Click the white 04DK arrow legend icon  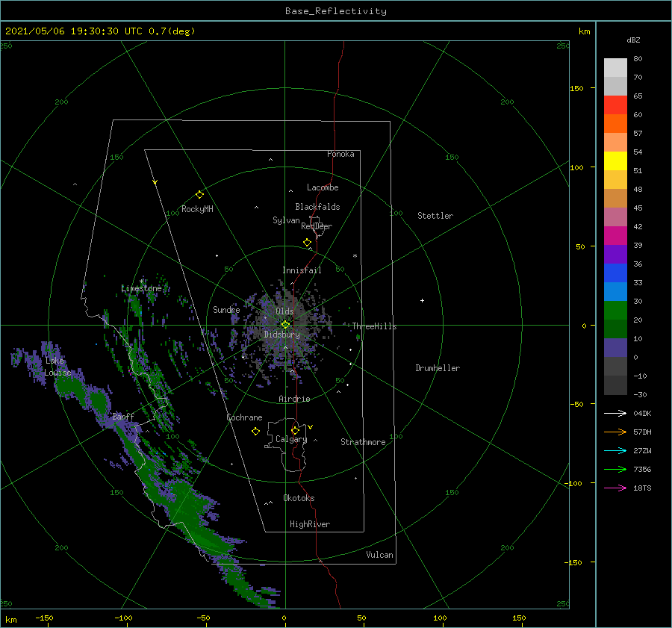[615, 413]
